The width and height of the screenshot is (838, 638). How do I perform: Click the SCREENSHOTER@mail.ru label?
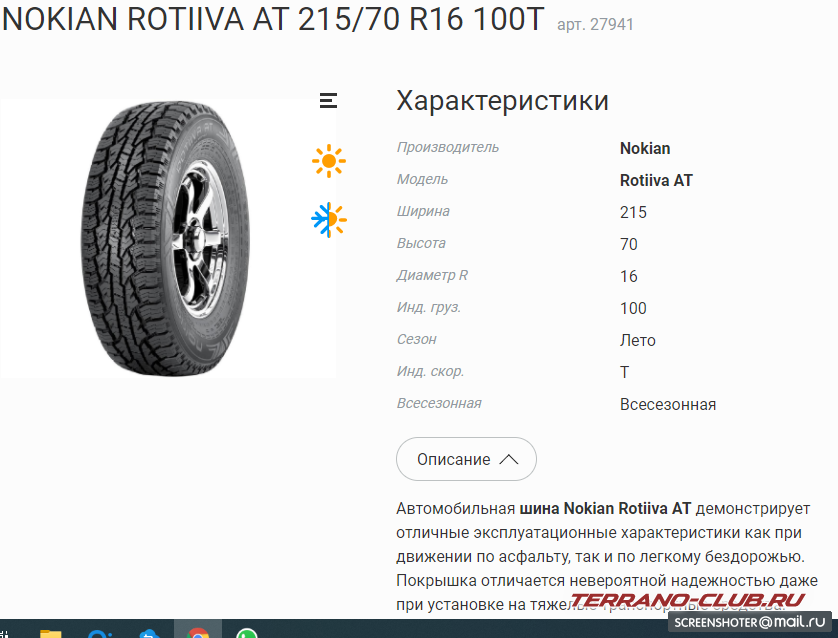[750, 621]
